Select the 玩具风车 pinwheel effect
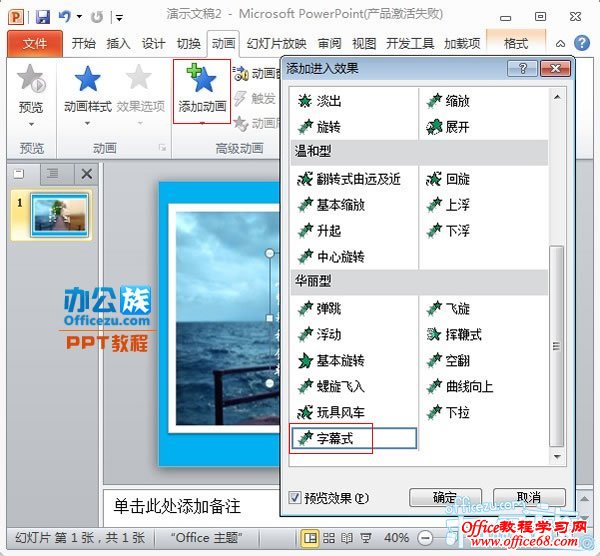Viewport: 600px width, 556px height. (340, 412)
